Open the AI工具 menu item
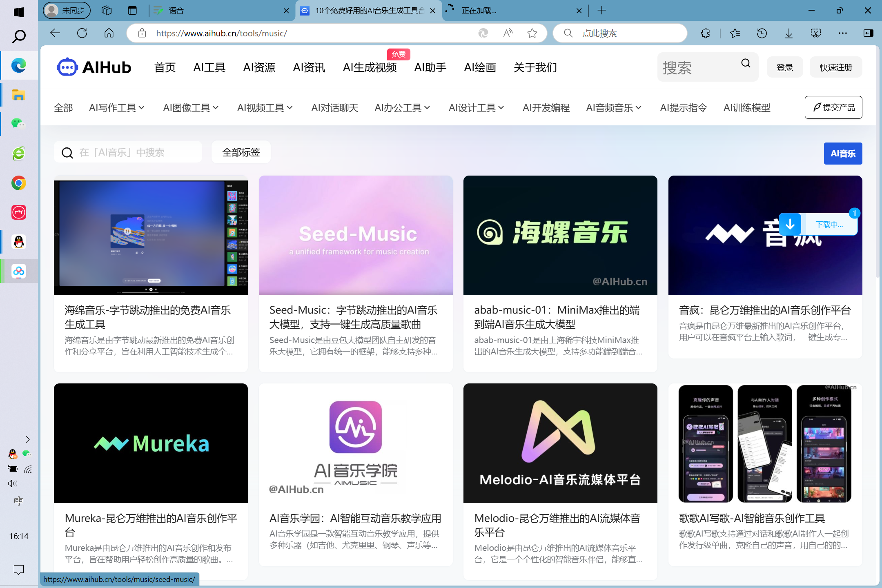Viewport: 882px width, 588px height. click(x=209, y=67)
